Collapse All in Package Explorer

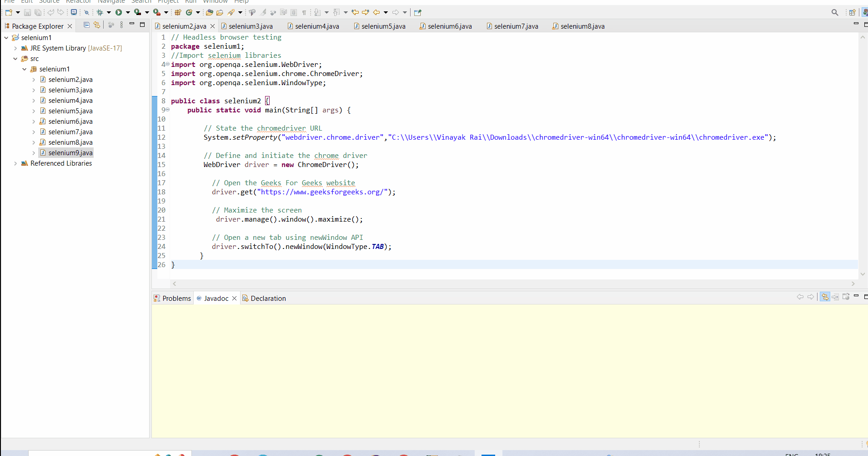pyautogui.click(x=86, y=25)
